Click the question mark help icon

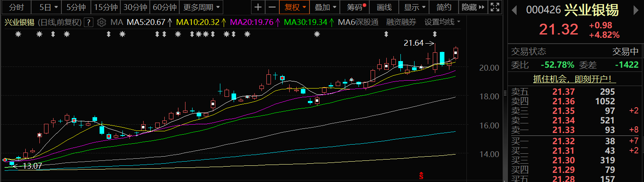(x=88, y=22)
